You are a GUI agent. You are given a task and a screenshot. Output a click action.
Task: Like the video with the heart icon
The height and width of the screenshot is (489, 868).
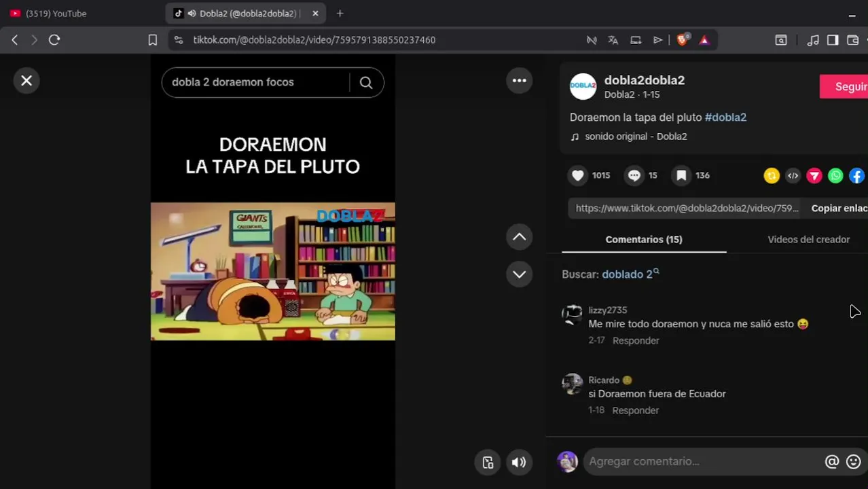point(577,175)
